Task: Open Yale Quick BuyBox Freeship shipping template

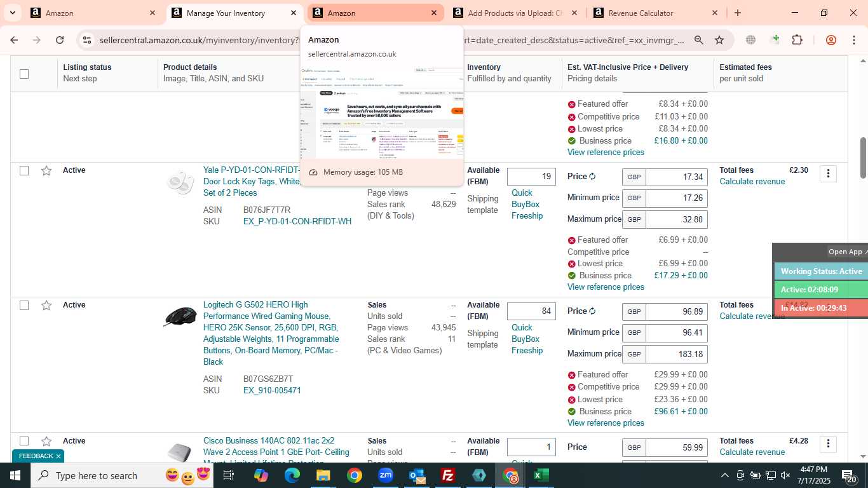Action: click(x=527, y=205)
